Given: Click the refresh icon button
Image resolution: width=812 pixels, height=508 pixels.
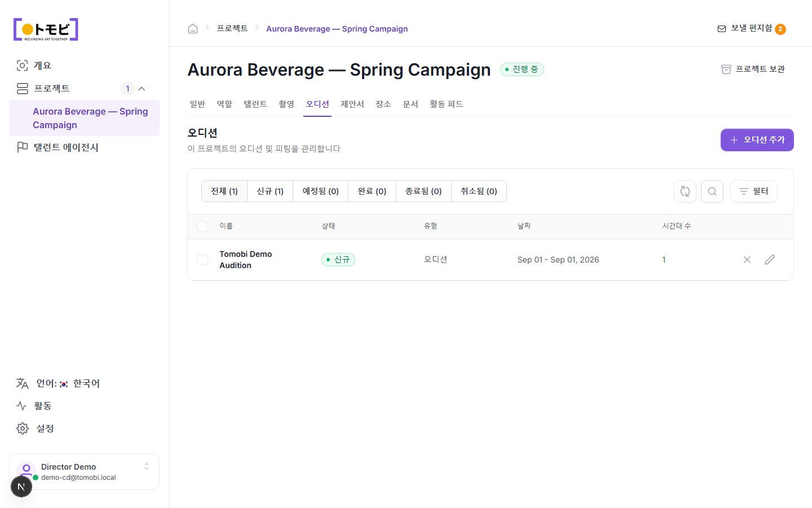Looking at the screenshot, I should tap(685, 191).
